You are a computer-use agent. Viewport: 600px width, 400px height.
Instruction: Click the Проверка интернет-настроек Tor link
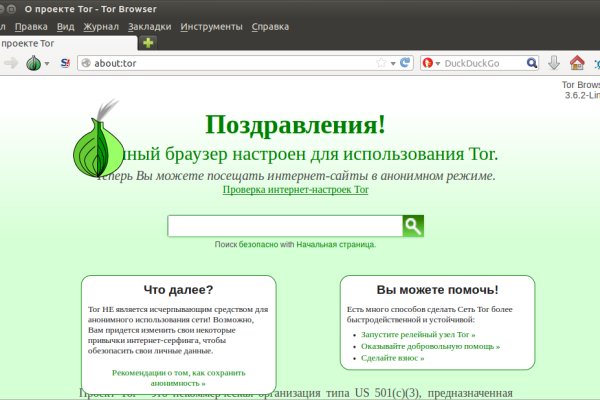[295, 188]
